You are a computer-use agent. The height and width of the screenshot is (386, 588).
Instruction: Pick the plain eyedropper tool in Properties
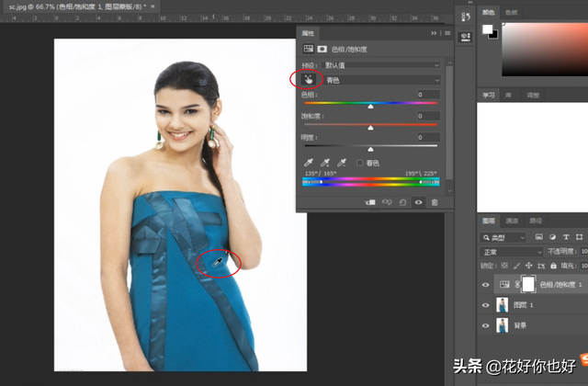pos(309,163)
